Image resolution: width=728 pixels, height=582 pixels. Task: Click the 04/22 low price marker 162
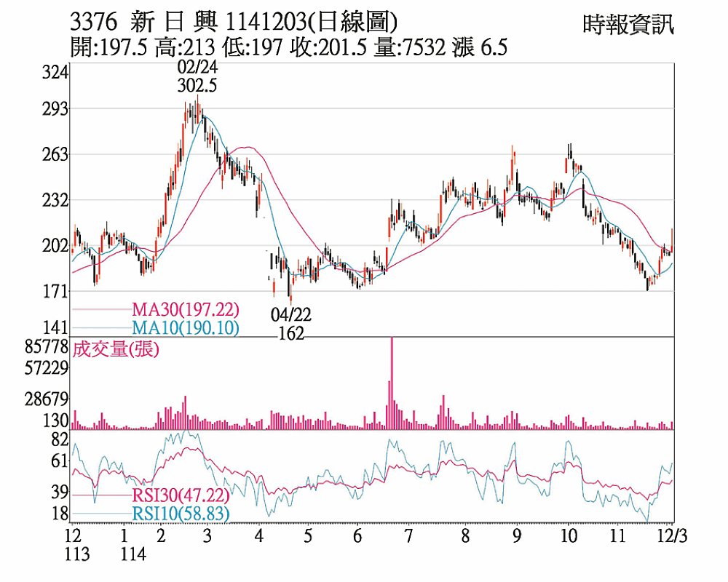click(x=290, y=334)
